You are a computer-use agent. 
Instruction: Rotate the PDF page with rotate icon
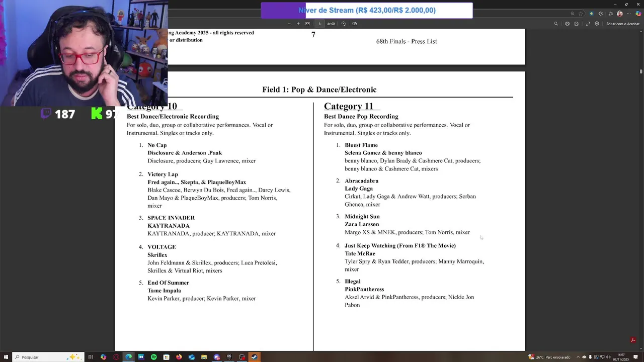click(344, 24)
